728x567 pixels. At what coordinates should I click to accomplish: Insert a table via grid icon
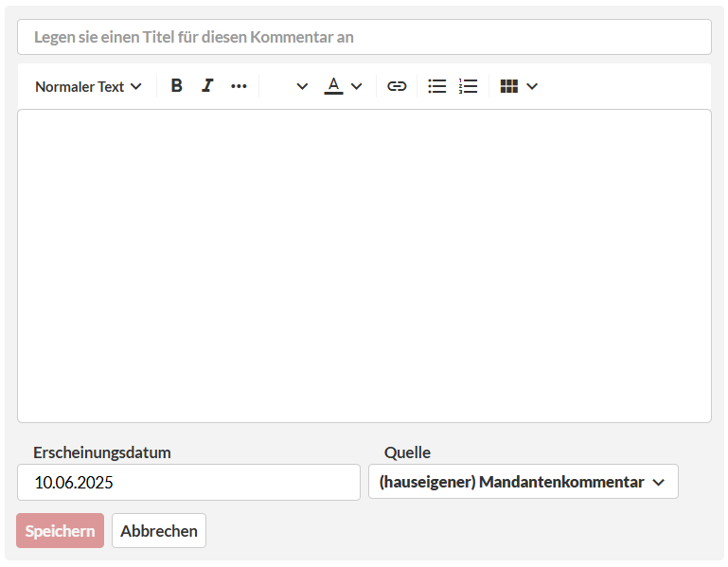(x=509, y=86)
